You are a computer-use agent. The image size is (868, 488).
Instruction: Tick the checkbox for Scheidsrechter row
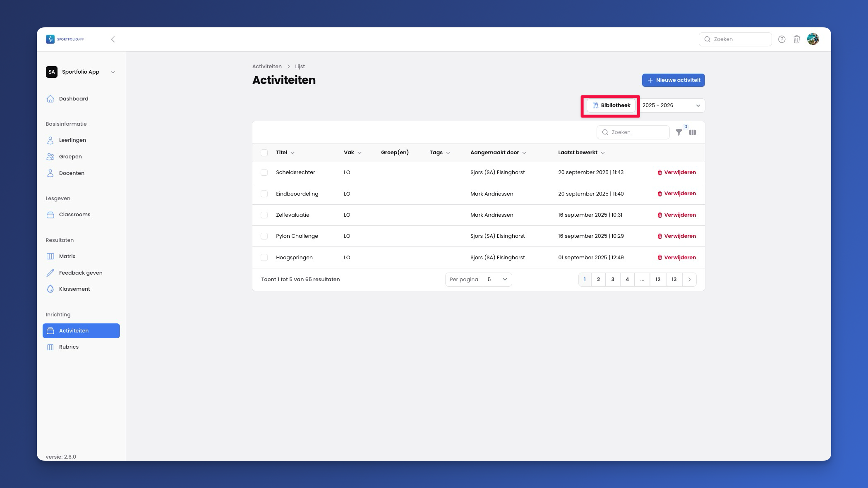click(264, 172)
